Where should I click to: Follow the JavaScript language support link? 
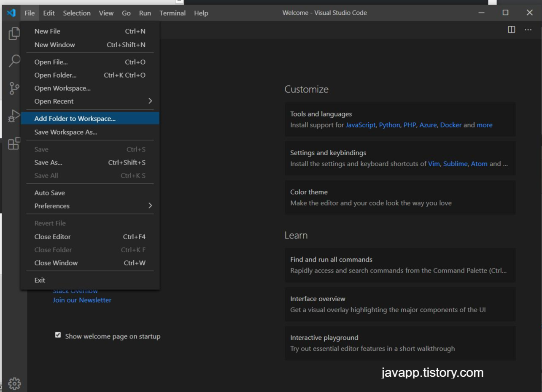coord(361,125)
